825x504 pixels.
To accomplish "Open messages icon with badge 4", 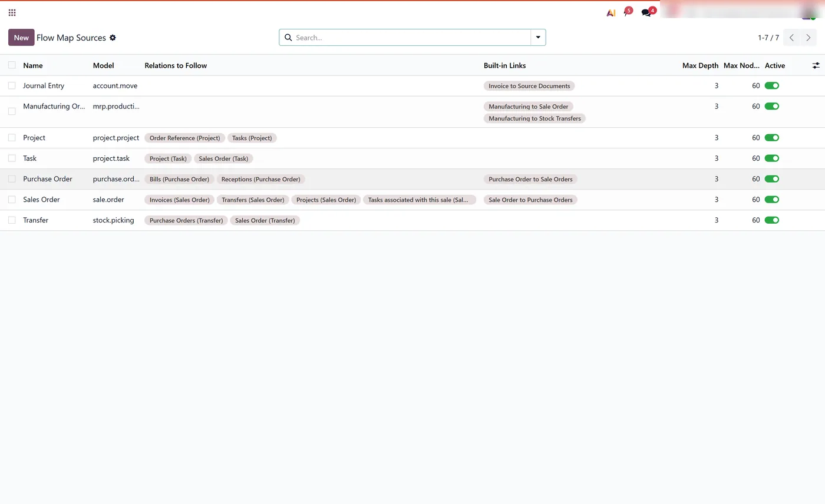I will pyautogui.click(x=648, y=12).
